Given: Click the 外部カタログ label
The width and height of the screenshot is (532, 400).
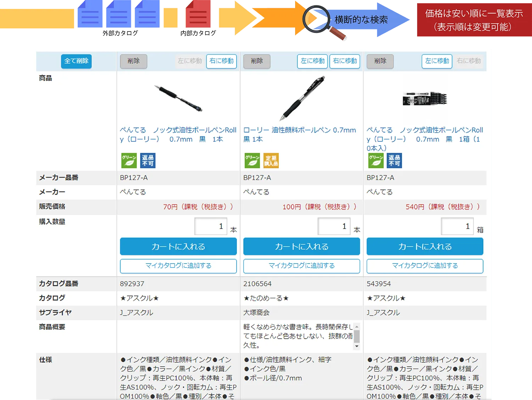Looking at the screenshot, I should (x=120, y=33).
